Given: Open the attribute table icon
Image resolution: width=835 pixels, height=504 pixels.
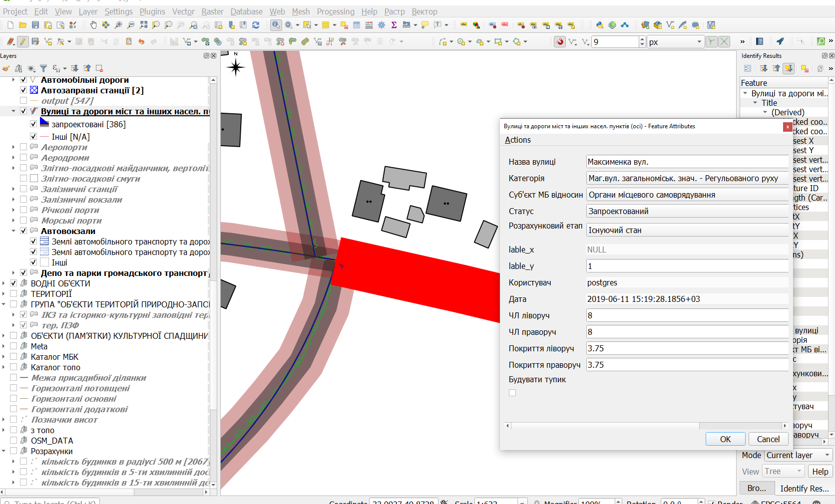Looking at the screenshot, I should point(357,25).
